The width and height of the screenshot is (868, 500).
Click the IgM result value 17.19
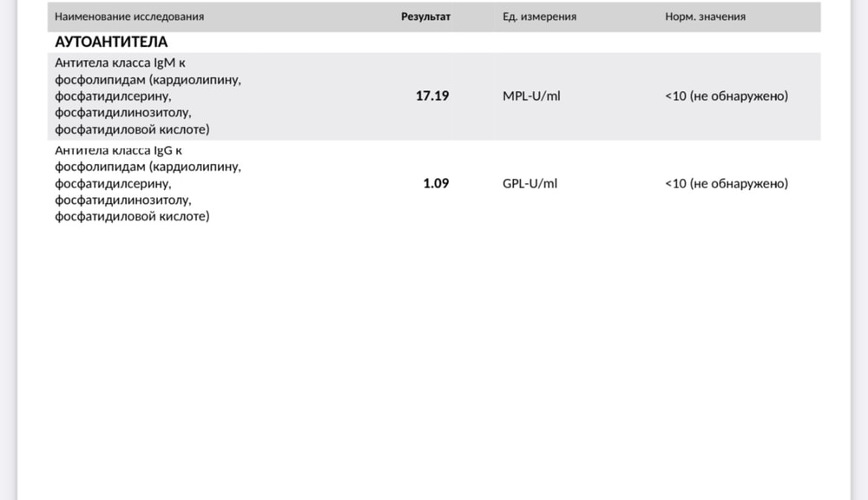(432, 95)
